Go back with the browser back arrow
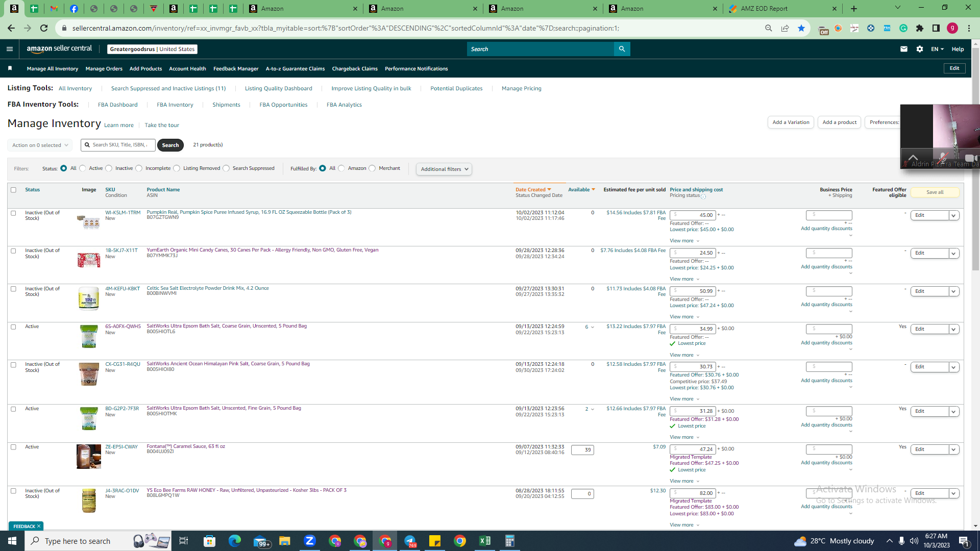Viewport: 980px width, 551px height. tap(11, 28)
